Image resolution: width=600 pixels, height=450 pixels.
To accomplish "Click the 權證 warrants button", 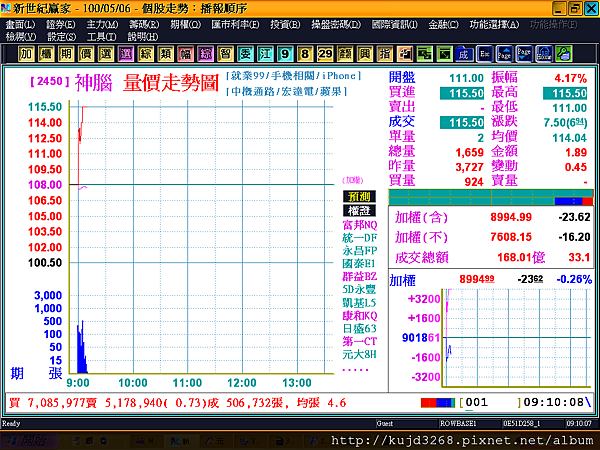I will [x=359, y=211].
